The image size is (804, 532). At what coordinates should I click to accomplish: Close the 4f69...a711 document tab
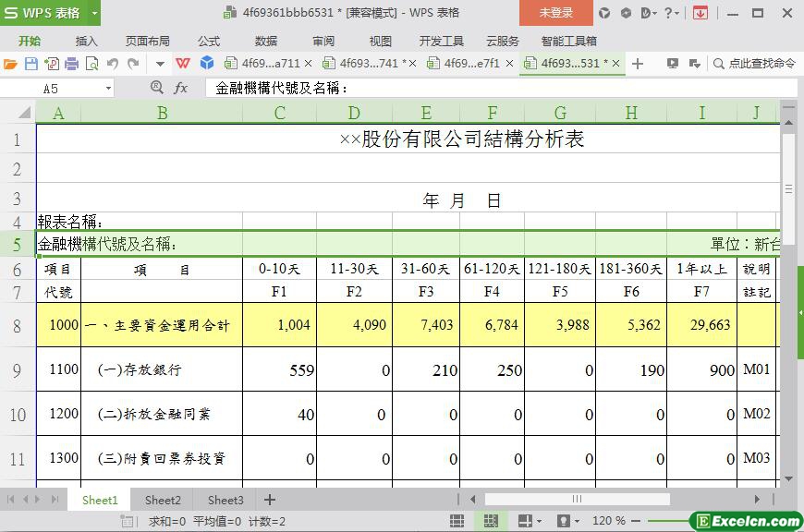pos(308,64)
